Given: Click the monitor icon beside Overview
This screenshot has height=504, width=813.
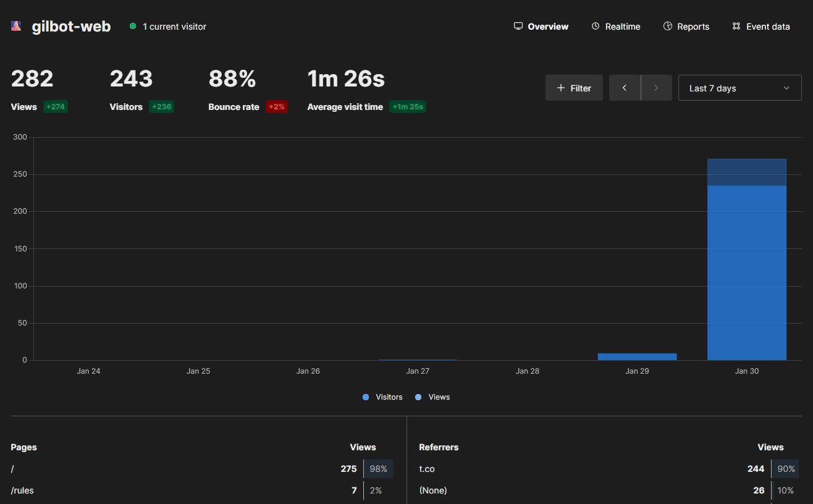Looking at the screenshot, I should 517,26.
